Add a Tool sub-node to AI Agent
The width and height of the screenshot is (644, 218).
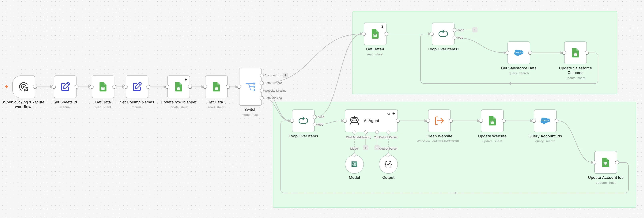point(377,148)
